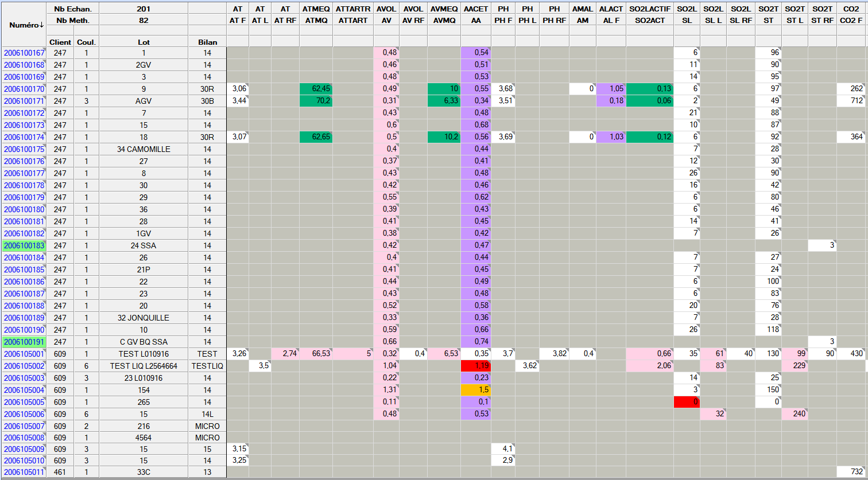Open the last sample 2006105011
The height and width of the screenshot is (480, 868).
click(x=24, y=472)
